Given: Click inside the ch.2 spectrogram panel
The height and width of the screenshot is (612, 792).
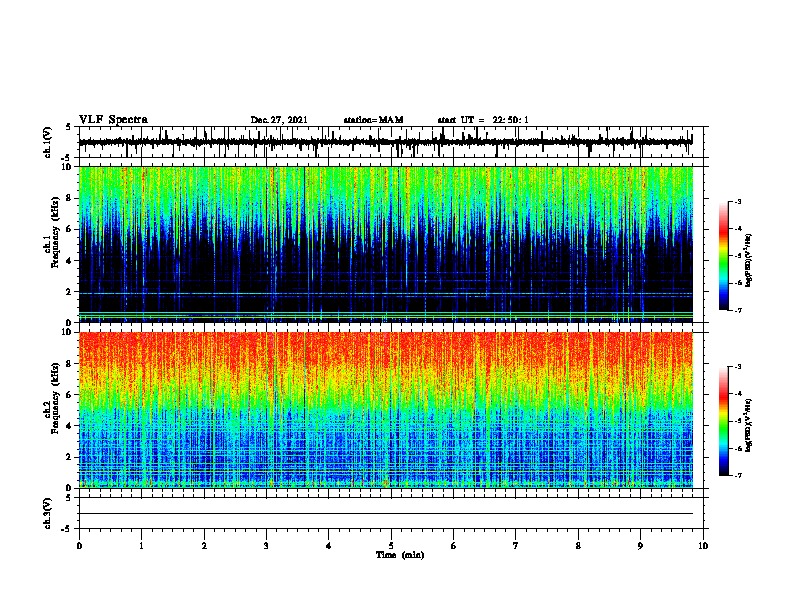Looking at the screenshot, I should (386, 410).
